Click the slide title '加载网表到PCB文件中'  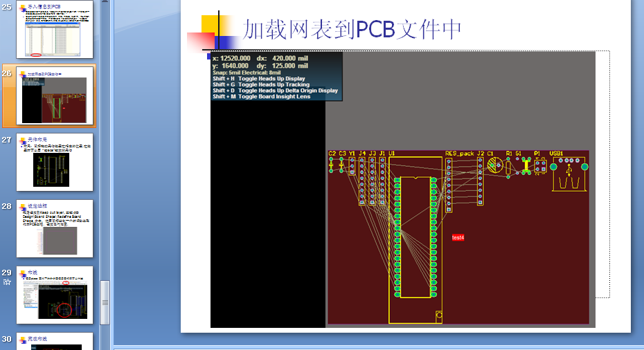click(352, 30)
